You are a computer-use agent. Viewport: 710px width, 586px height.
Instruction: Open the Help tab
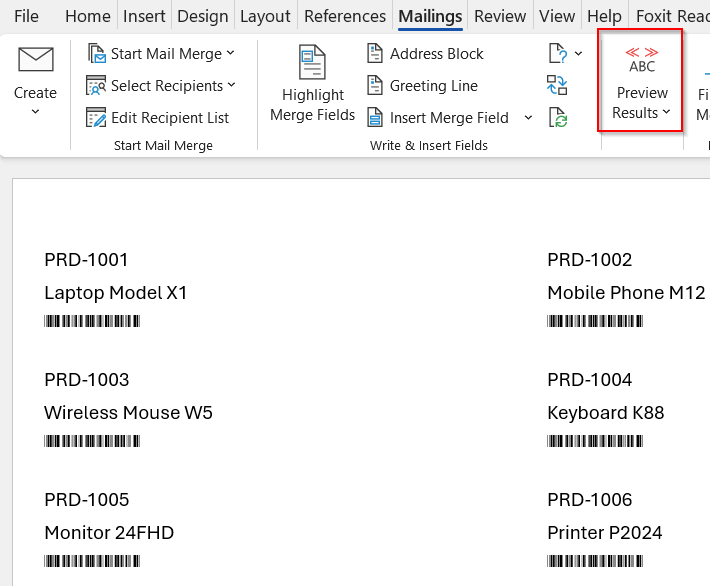604,16
